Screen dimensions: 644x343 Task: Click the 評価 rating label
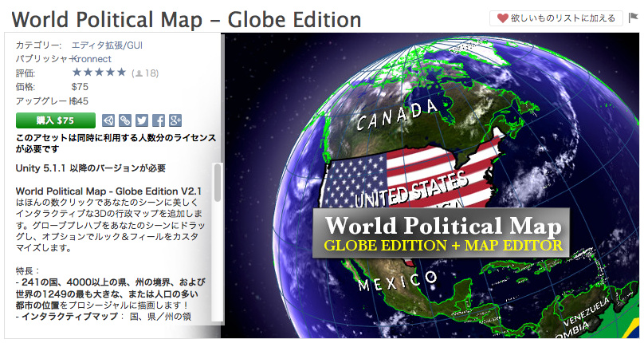(x=26, y=73)
